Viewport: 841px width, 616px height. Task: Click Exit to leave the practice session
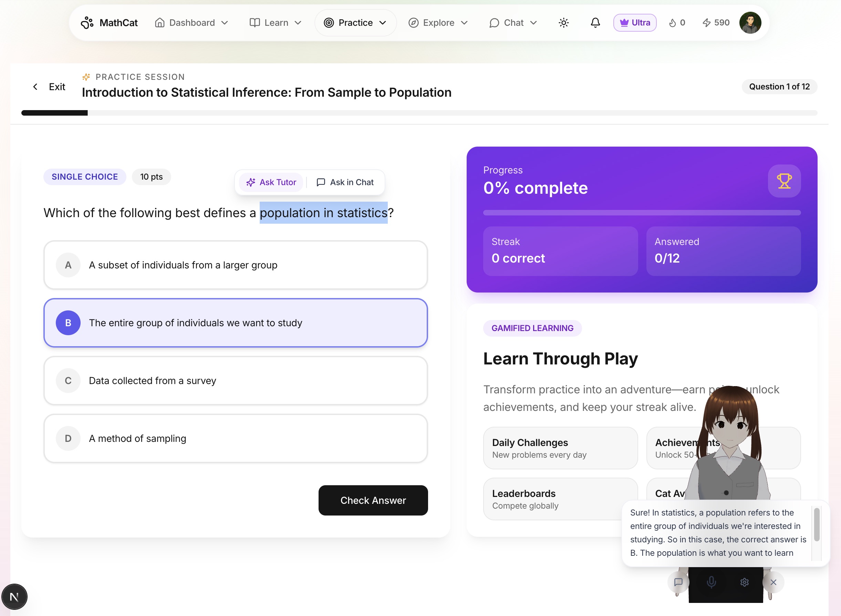(57, 86)
